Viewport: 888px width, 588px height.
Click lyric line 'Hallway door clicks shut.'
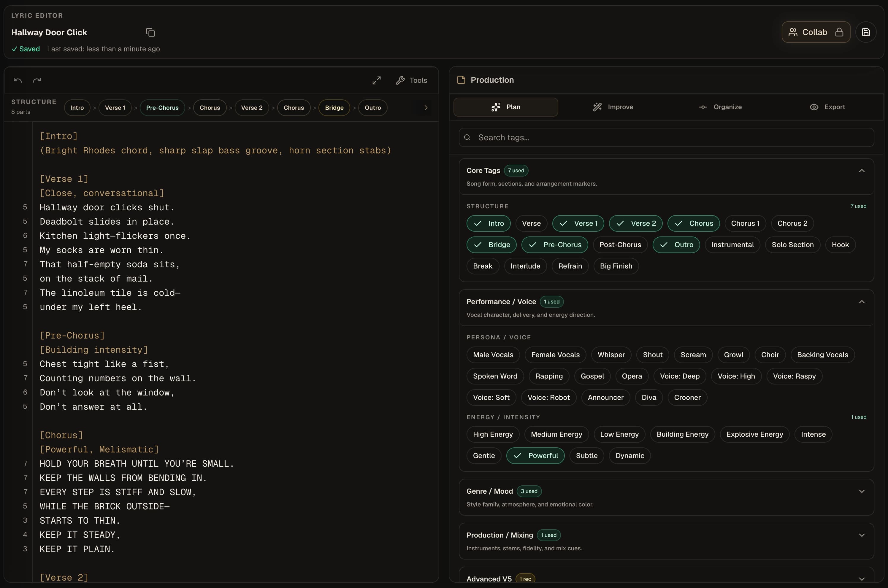coord(107,207)
